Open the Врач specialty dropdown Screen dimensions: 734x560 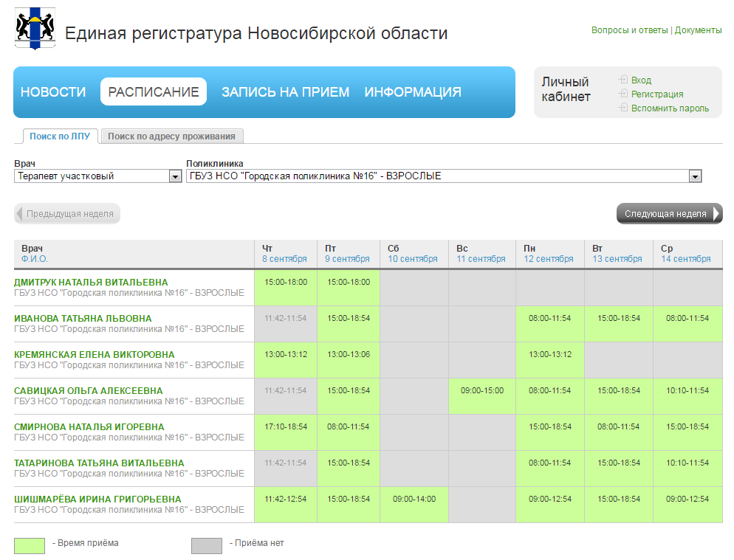click(175, 176)
